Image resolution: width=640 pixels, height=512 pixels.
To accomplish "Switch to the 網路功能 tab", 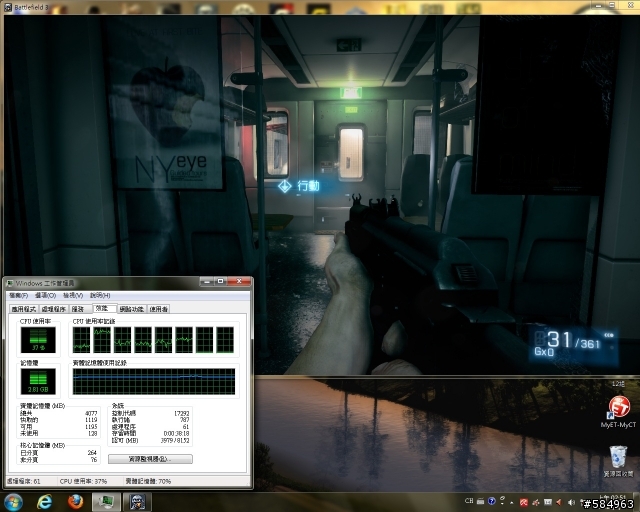I will (x=131, y=309).
